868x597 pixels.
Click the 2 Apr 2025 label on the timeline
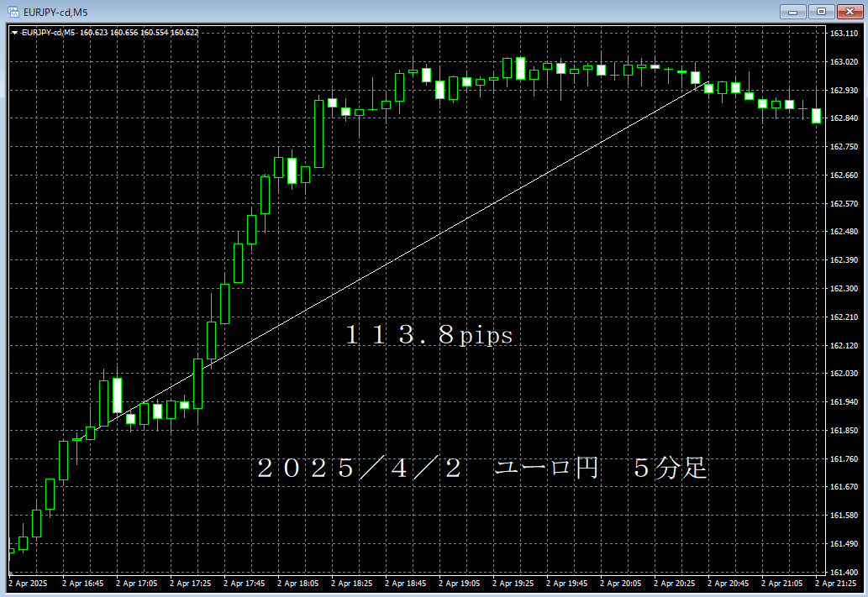[x=29, y=582]
